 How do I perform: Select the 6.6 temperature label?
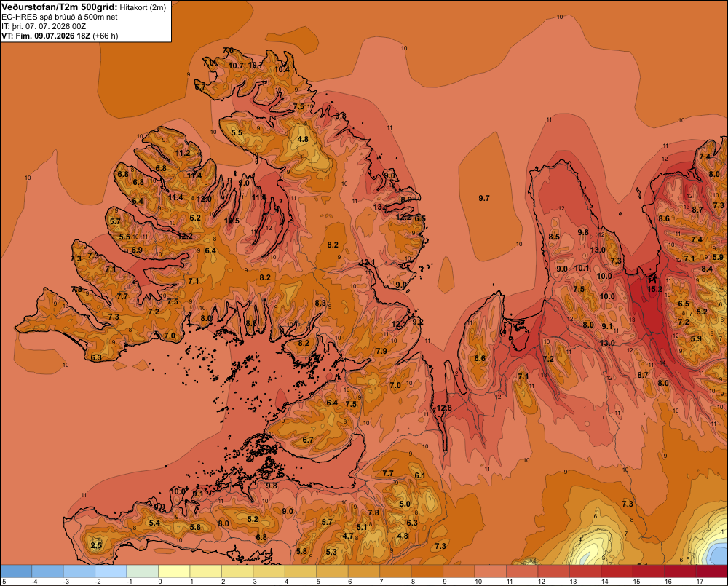480,358
